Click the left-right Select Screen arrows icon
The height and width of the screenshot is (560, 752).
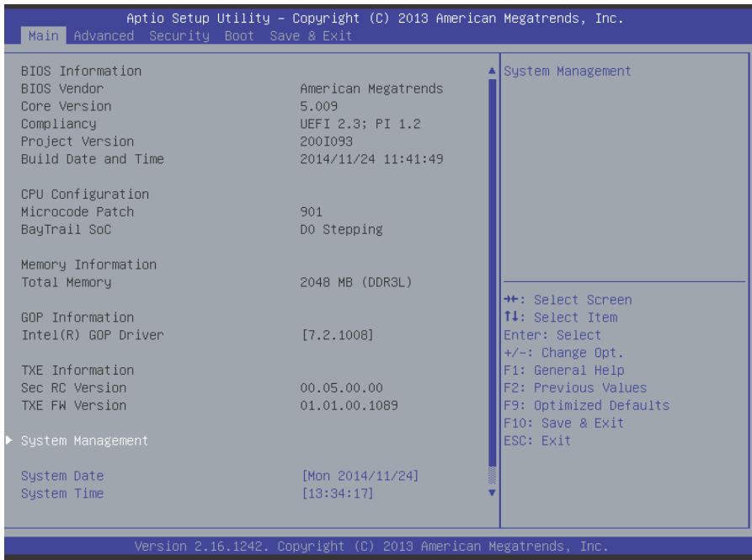coord(511,300)
